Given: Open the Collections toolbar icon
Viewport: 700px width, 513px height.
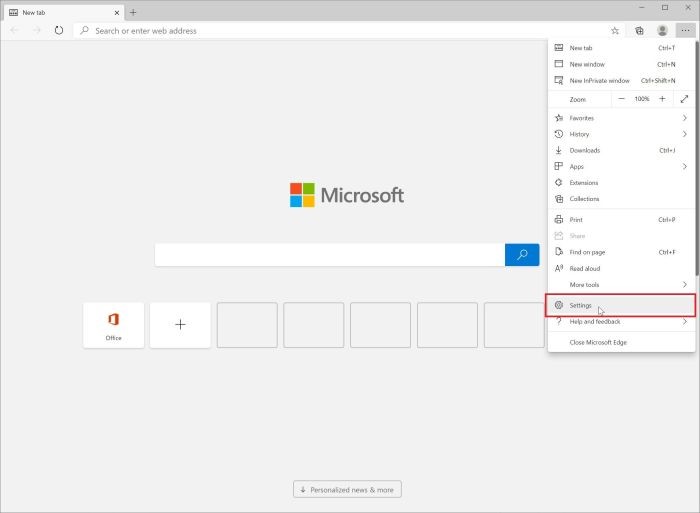Looking at the screenshot, I should pos(639,30).
